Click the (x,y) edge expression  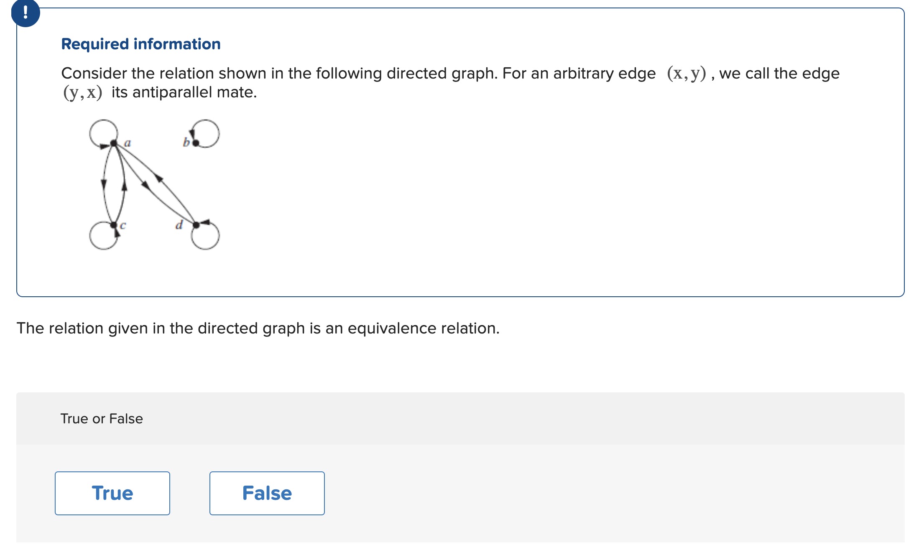687,74
